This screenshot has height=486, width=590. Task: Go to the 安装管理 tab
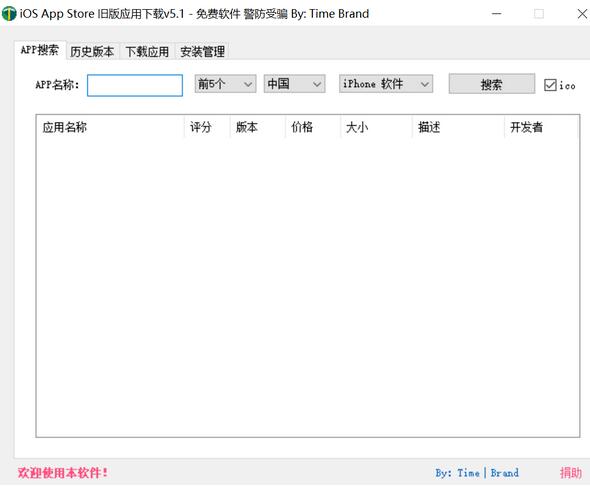(202, 52)
